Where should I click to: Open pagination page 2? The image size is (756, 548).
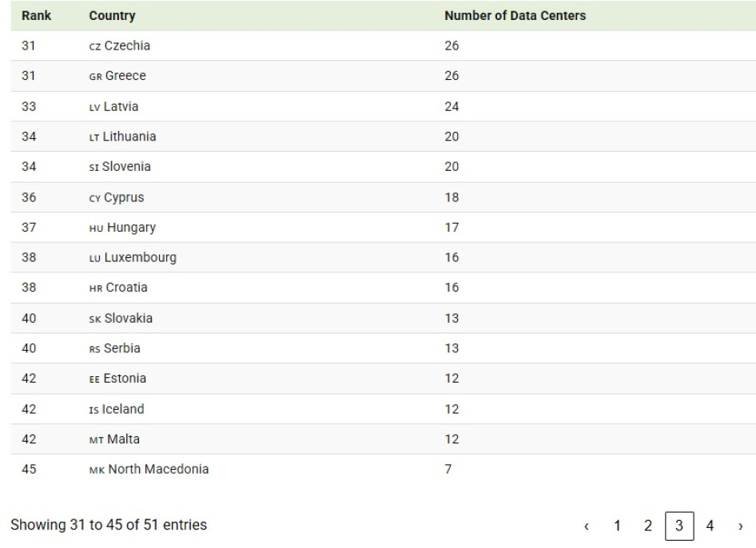coord(648,526)
